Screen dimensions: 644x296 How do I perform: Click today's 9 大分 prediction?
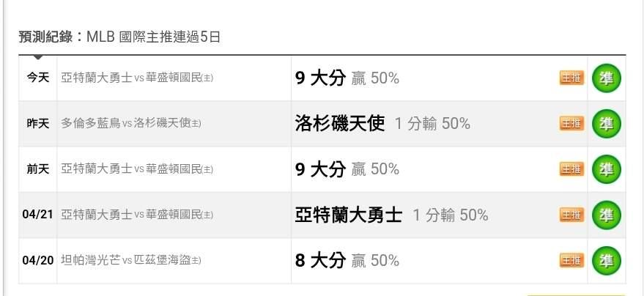coord(319,78)
